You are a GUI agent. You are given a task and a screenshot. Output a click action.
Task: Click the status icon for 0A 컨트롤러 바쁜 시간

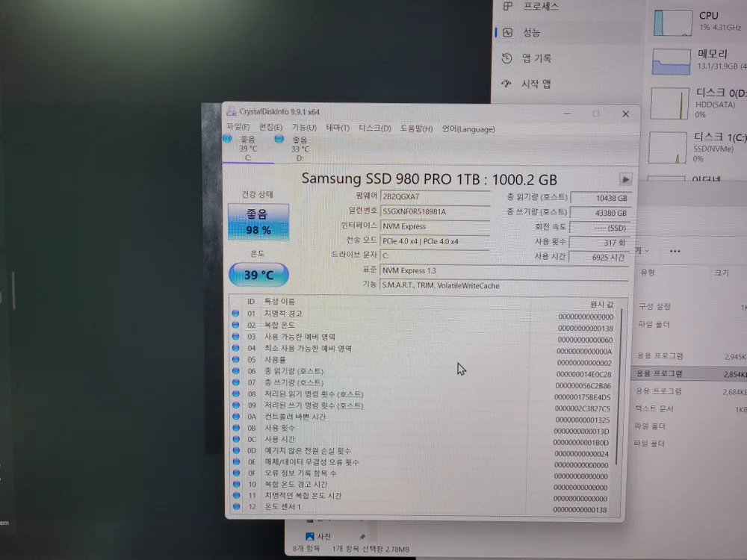coord(236,416)
